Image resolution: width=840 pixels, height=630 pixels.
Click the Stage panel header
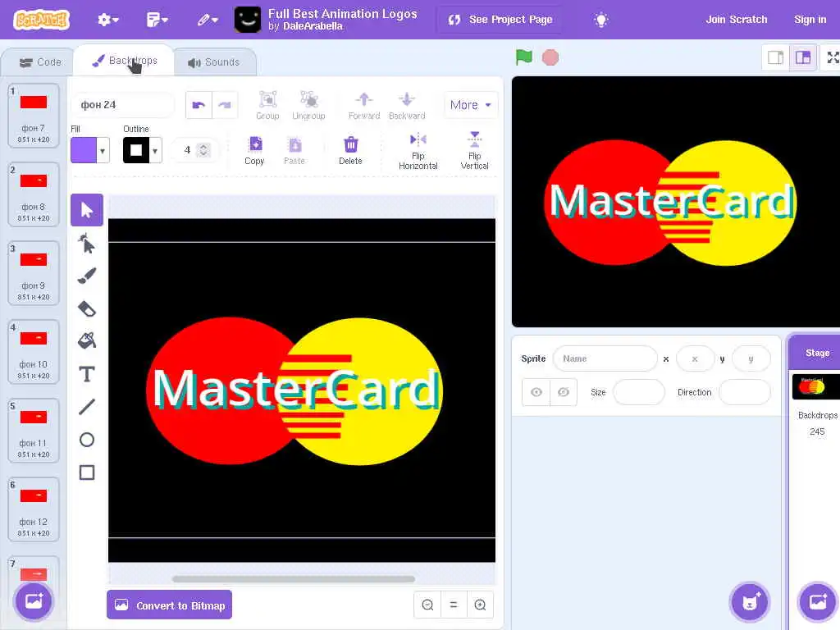click(x=816, y=353)
